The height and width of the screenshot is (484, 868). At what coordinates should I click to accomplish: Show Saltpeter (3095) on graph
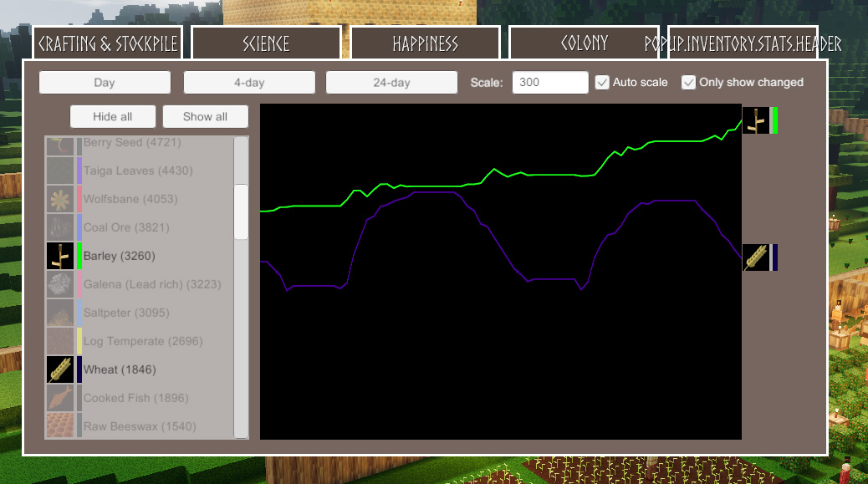(126, 313)
